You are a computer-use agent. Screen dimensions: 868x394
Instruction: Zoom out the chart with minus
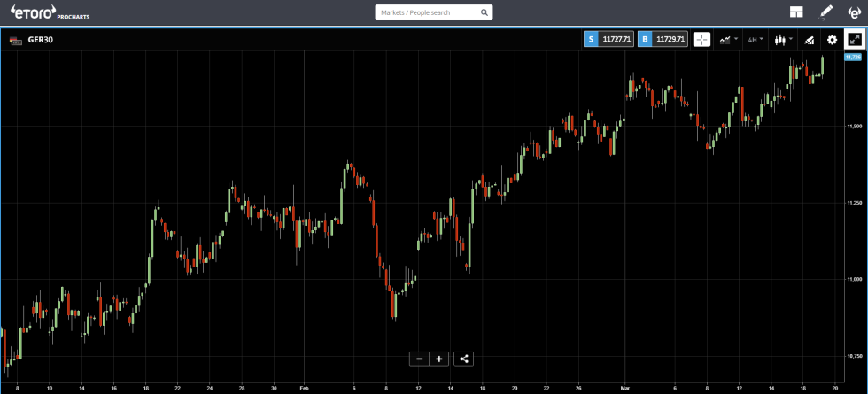click(419, 359)
